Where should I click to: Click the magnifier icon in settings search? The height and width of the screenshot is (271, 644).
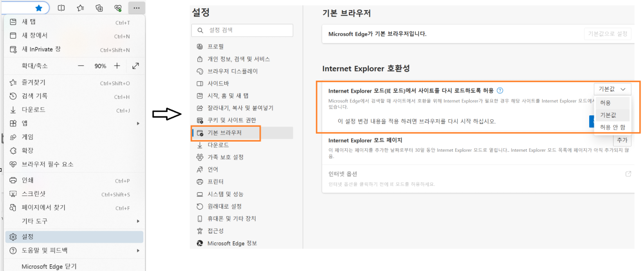(x=200, y=30)
